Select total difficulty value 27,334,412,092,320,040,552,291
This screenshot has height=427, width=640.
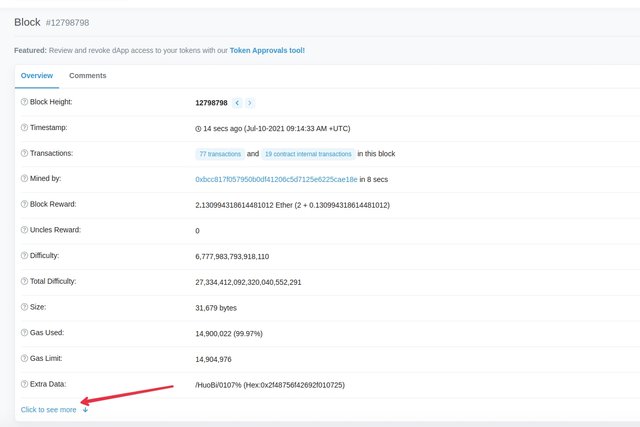tap(248, 282)
